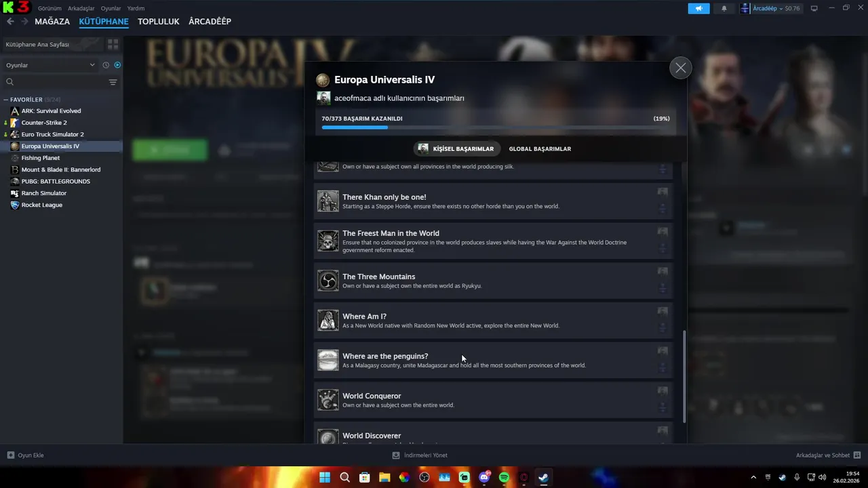Select PUBG: BATTLEGROUNDS in library
The width and height of the screenshot is (868, 488).
tap(56, 182)
